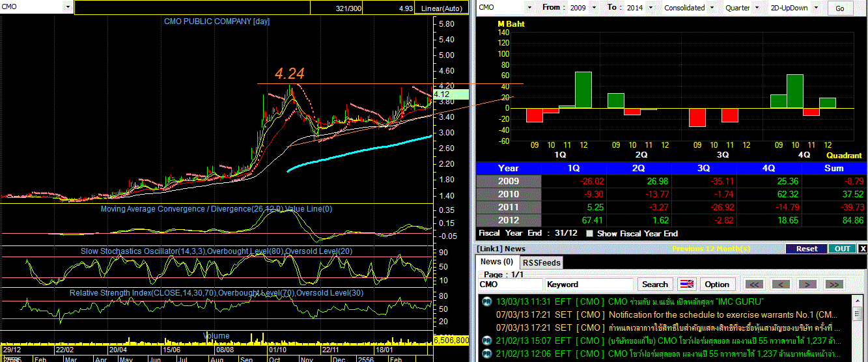Click the PR icon on 21/02/13 12:06 news
This screenshot has width=868, height=362.
click(x=486, y=354)
